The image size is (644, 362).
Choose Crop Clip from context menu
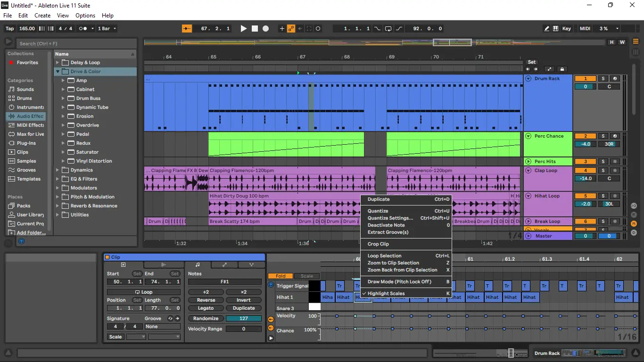pyautogui.click(x=378, y=244)
